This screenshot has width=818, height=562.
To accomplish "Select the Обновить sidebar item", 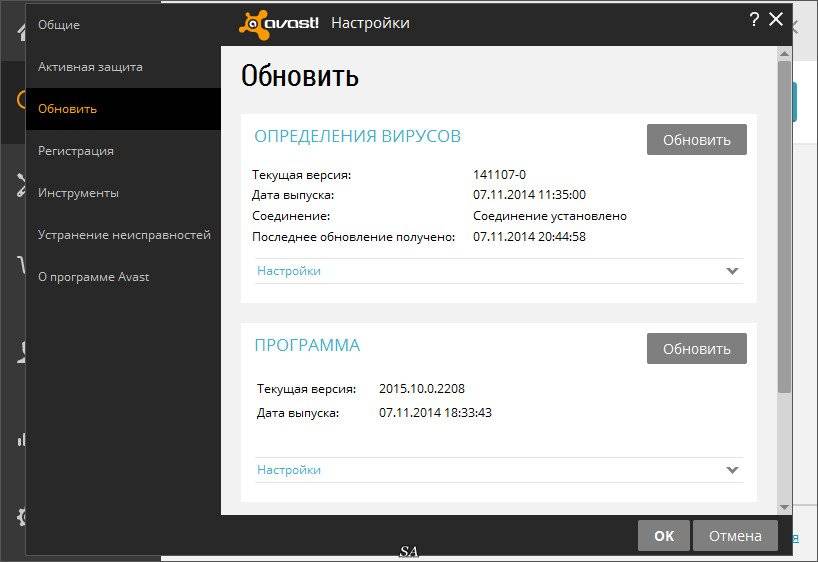I will click(x=123, y=109).
